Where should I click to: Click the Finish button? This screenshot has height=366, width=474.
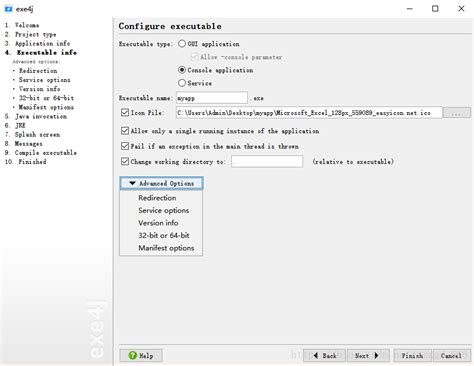click(x=412, y=356)
